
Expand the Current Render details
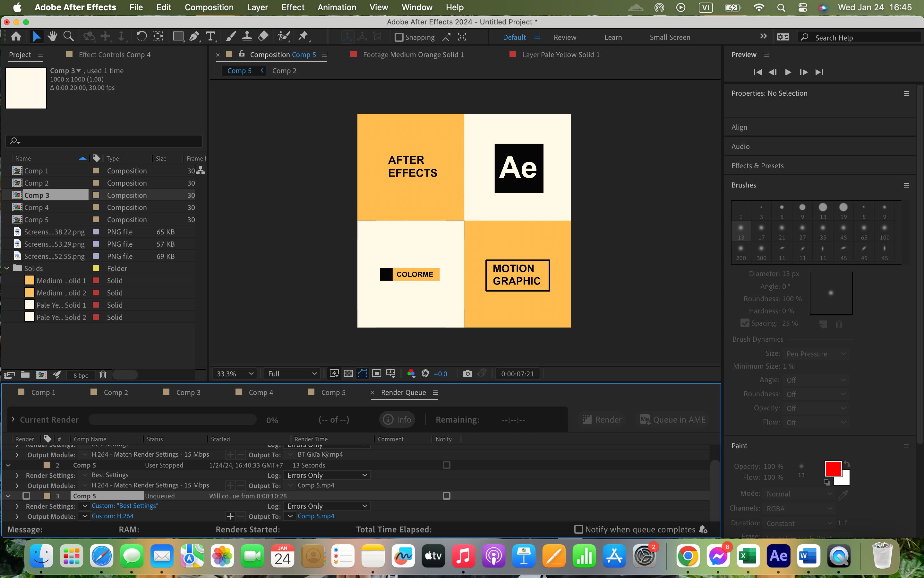(13, 419)
